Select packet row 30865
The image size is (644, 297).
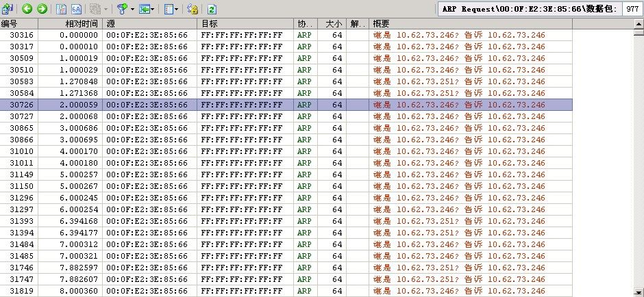point(286,128)
